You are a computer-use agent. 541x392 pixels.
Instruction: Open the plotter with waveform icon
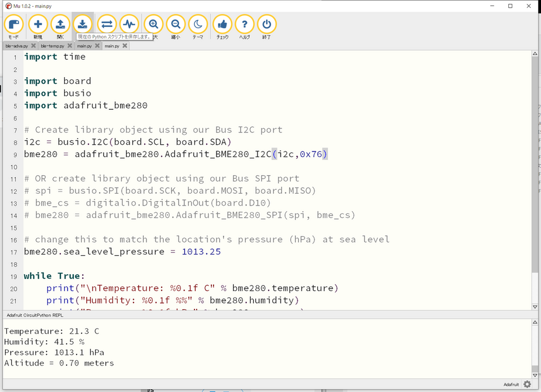(129, 25)
